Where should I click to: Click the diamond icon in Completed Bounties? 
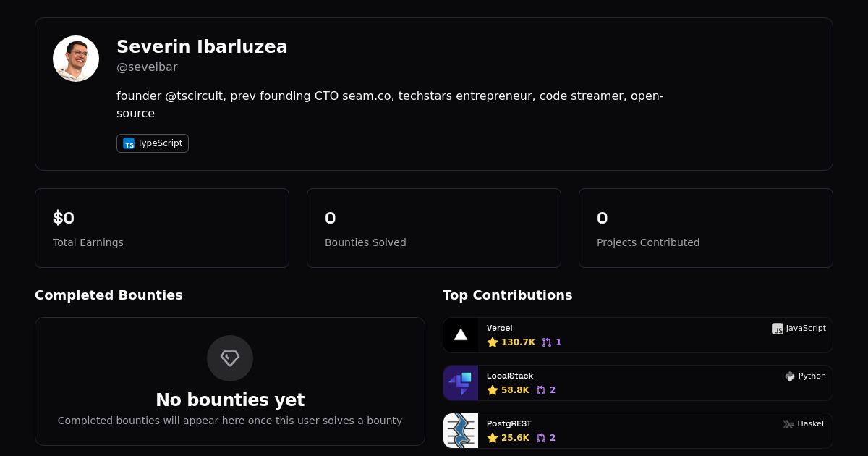pyautogui.click(x=230, y=358)
